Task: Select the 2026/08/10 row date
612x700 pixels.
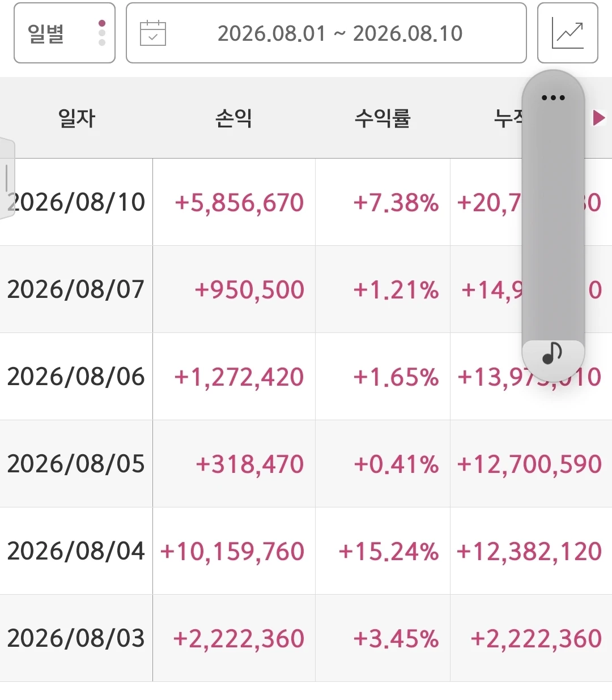Action: 76,202
